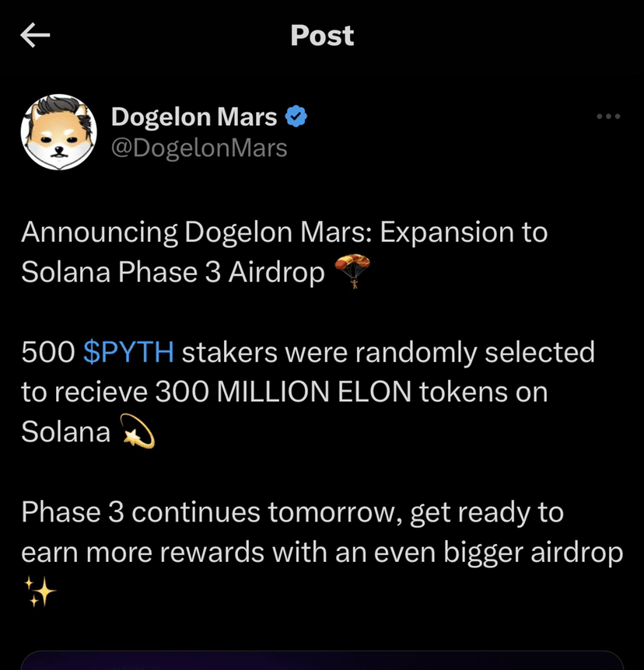Open the three-dot more options menu
Viewport: 644px width, 670px height.
tap(608, 117)
